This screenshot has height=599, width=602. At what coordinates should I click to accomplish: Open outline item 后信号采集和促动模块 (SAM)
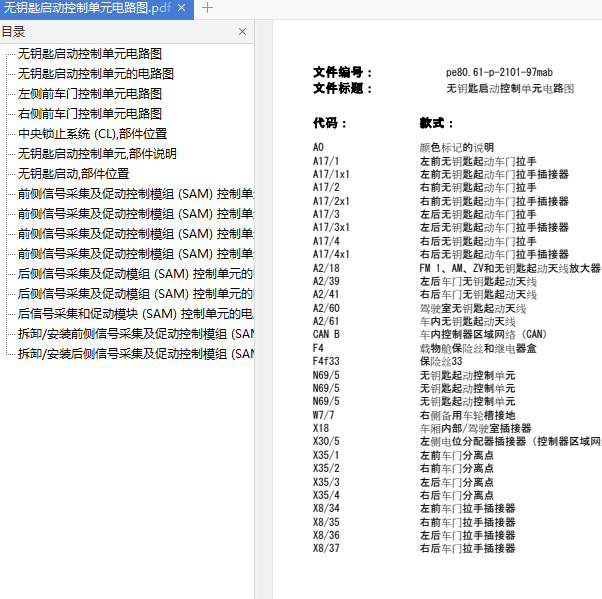tap(136, 314)
